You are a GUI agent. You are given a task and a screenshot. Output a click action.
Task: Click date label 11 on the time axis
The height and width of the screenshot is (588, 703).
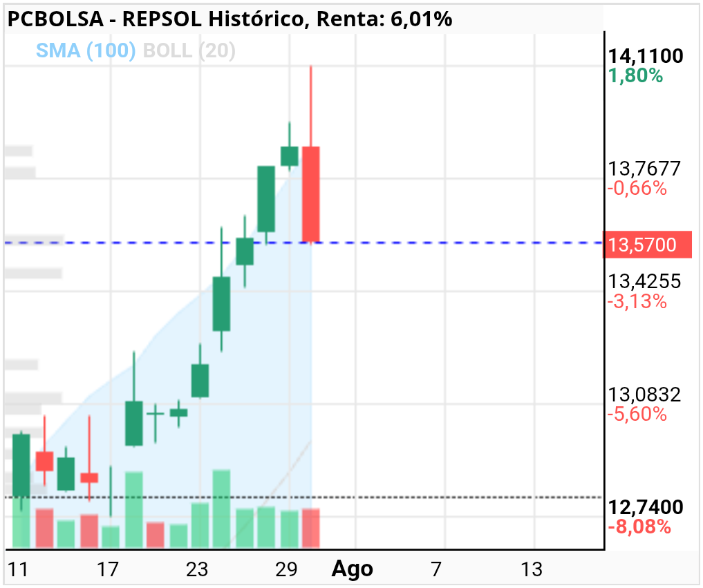pos(19,569)
